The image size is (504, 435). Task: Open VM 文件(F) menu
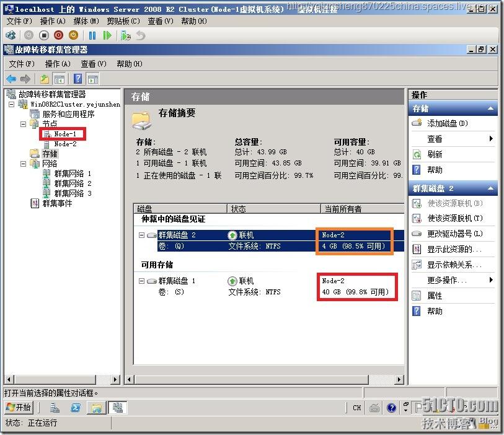(19, 21)
